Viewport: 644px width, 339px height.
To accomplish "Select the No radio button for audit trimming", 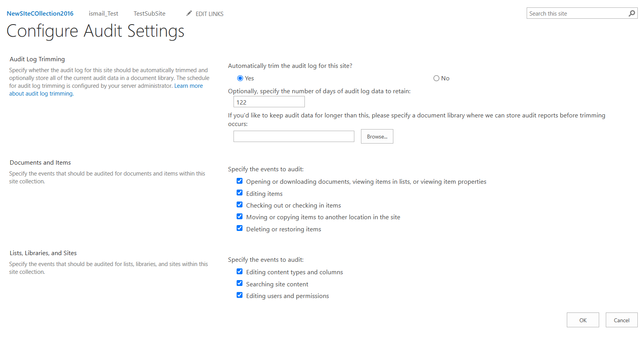I will click(436, 78).
